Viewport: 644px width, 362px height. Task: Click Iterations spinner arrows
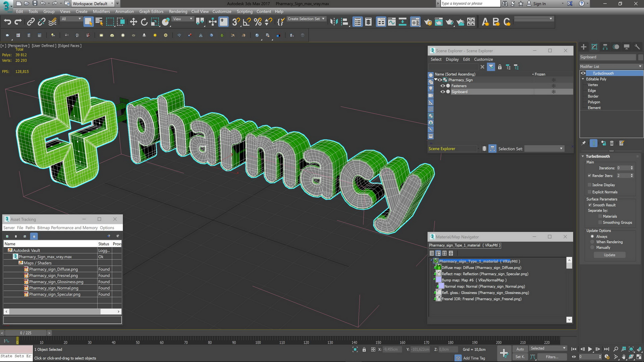(x=632, y=168)
